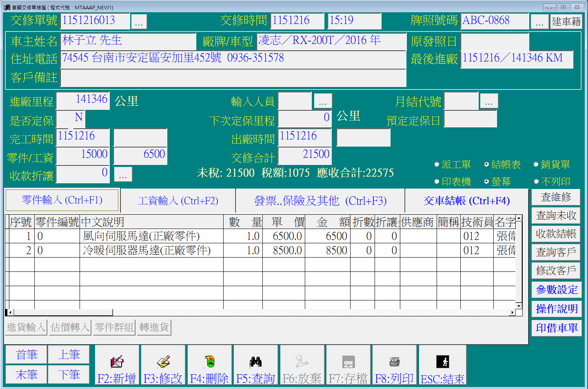Open lookup button beside 月結代號
The height and width of the screenshot is (389, 588).
tap(489, 101)
